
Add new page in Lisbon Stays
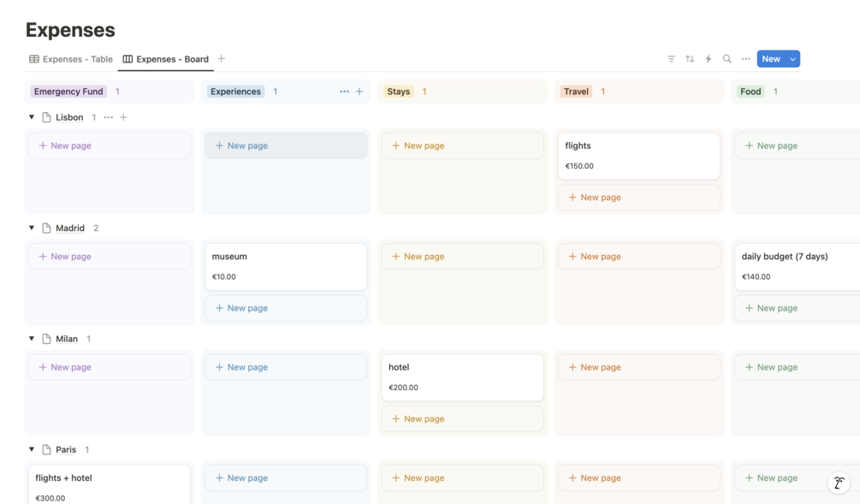click(x=462, y=145)
